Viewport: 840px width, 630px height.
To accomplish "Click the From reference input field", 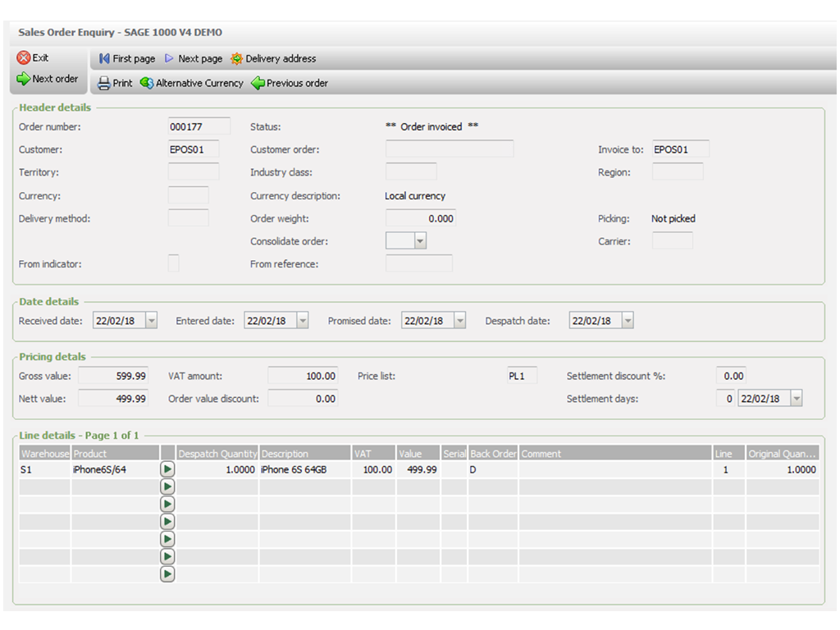I will click(x=419, y=263).
